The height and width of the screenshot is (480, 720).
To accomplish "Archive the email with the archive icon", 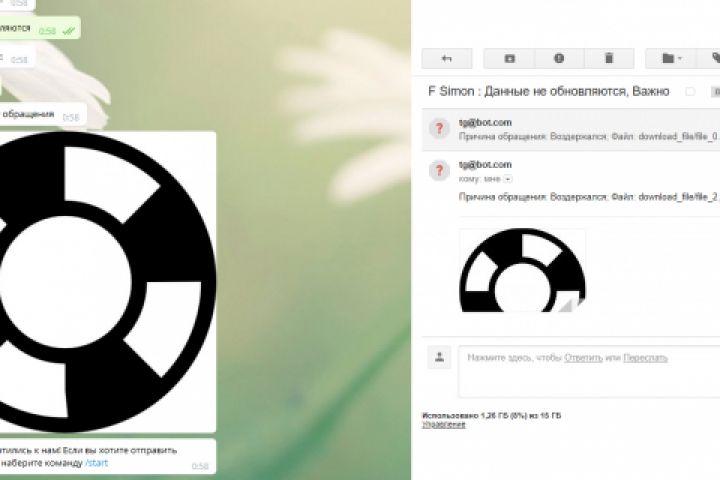I will pos(509,58).
